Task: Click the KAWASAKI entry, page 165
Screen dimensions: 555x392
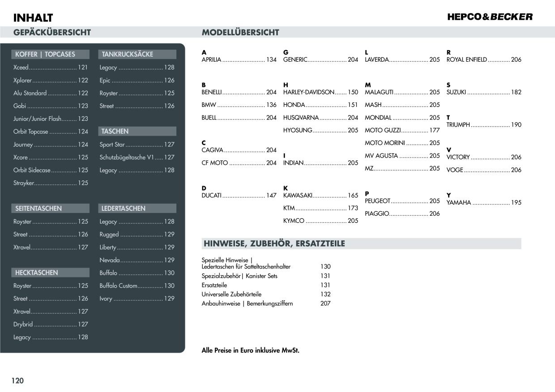Action: coord(321,196)
